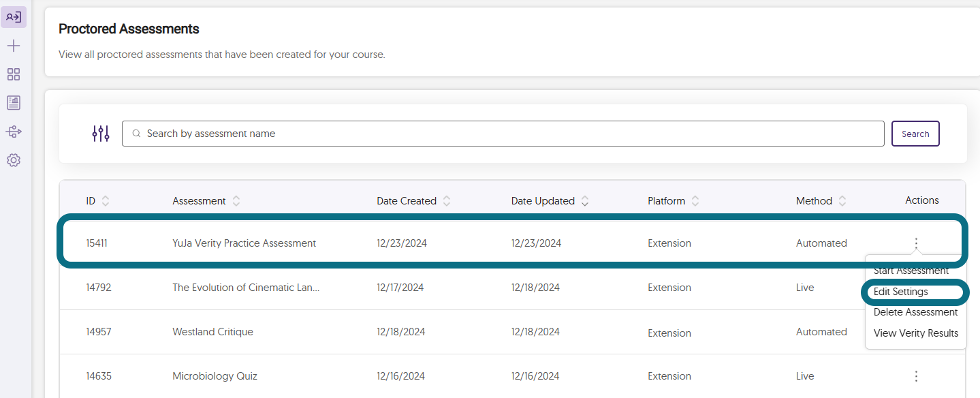The image size is (980, 398).
Task: Open actions menu for Microbiology Quiz
Action: pos(916,376)
